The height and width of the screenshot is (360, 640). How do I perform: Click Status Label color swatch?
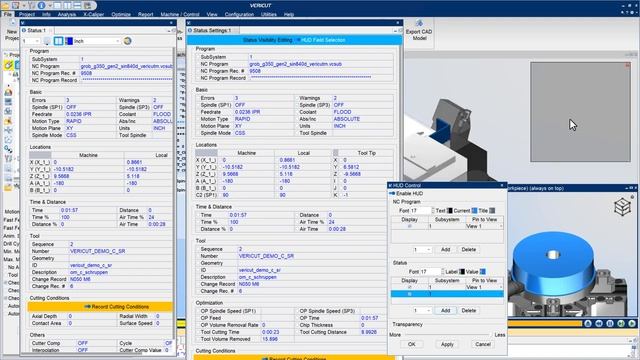pos(462,272)
